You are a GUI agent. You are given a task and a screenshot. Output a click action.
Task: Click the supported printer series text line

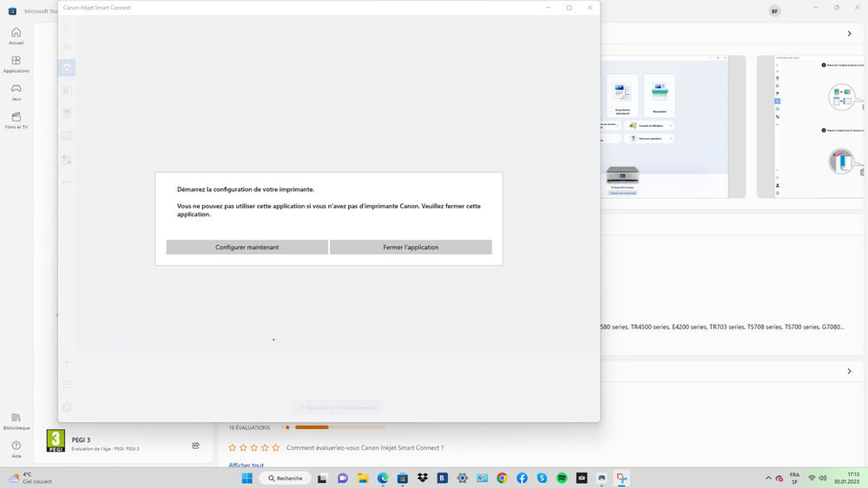(x=722, y=326)
